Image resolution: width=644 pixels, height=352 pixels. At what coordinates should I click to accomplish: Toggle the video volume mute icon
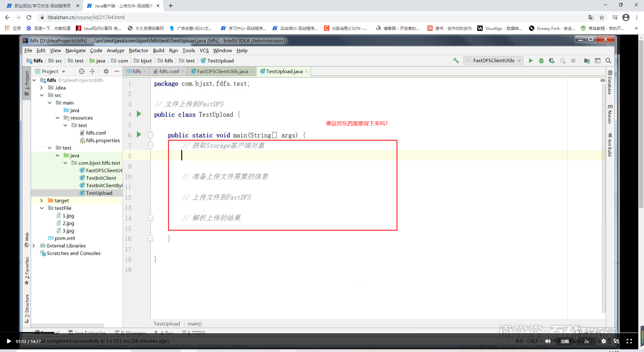(x=547, y=341)
